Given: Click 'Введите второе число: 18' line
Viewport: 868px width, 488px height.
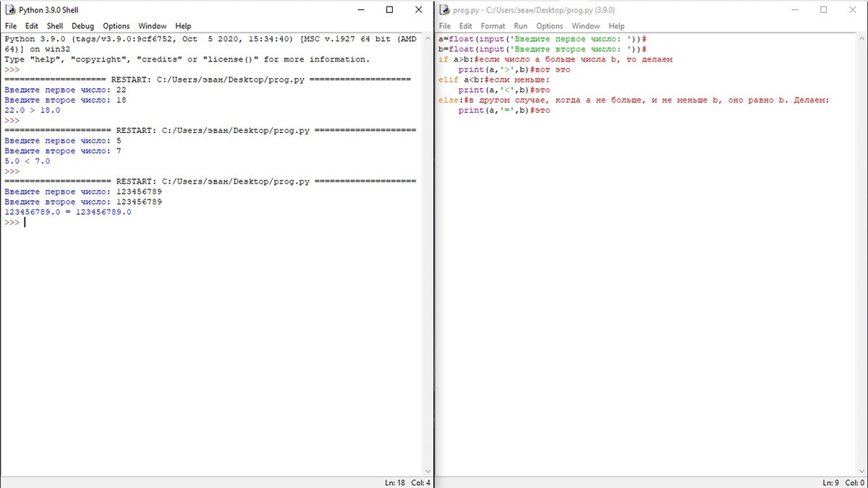Looking at the screenshot, I should click(x=65, y=100).
